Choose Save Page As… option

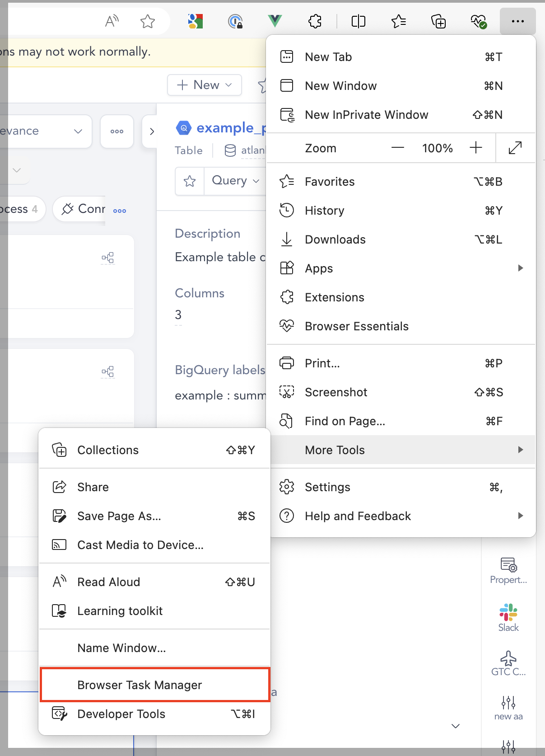tap(154, 516)
